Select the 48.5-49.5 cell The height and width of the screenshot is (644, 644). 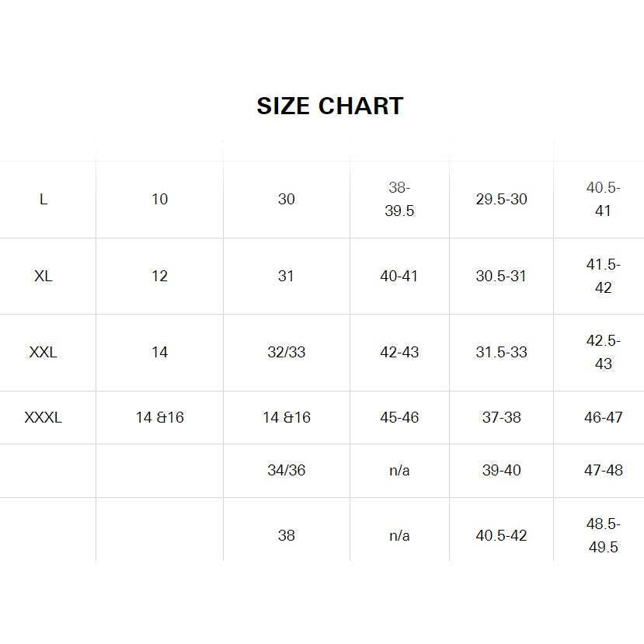coord(603,535)
